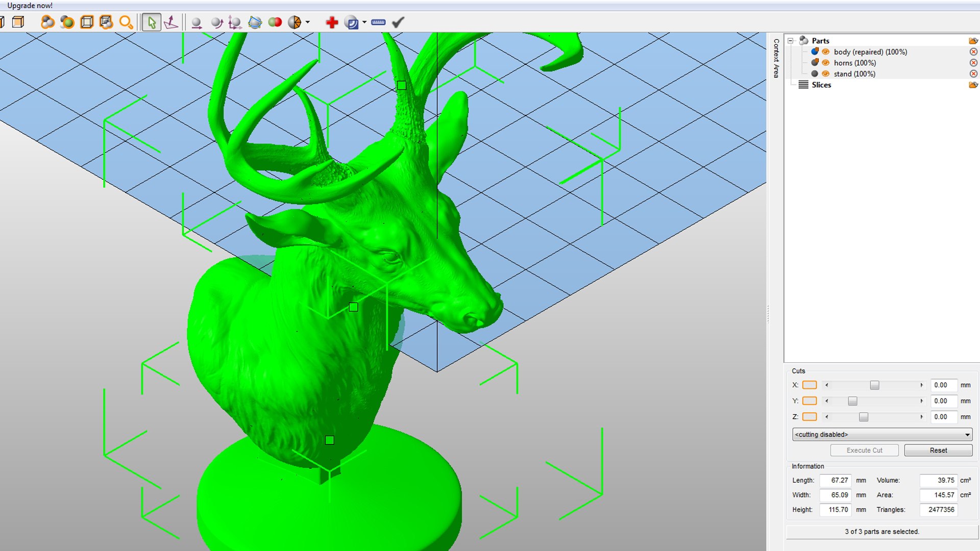The height and width of the screenshot is (551, 980).
Task: Click right arrow of Y cut slider
Action: [x=921, y=401]
